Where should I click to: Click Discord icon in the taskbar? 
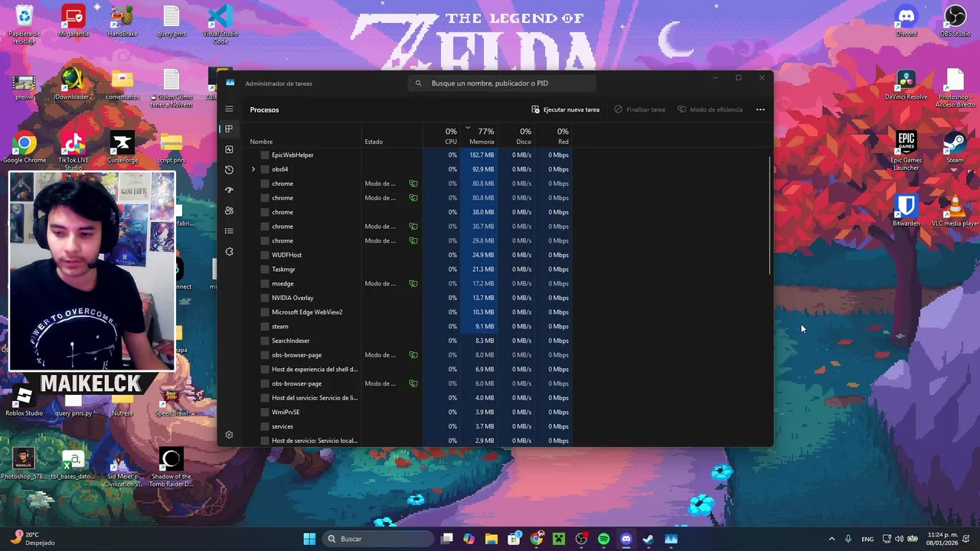[x=626, y=539]
